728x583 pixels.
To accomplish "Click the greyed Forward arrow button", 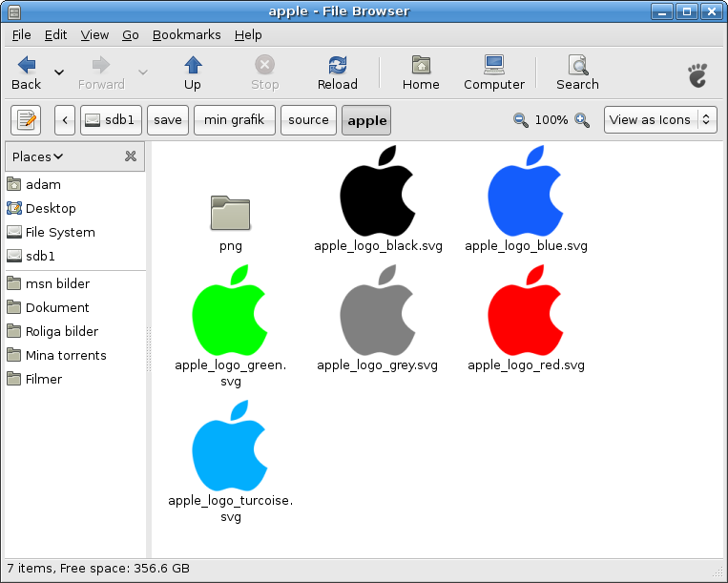I will tap(101, 73).
